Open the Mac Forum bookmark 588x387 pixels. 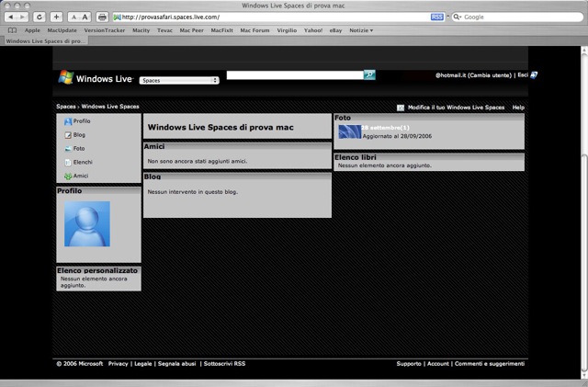[255, 30]
